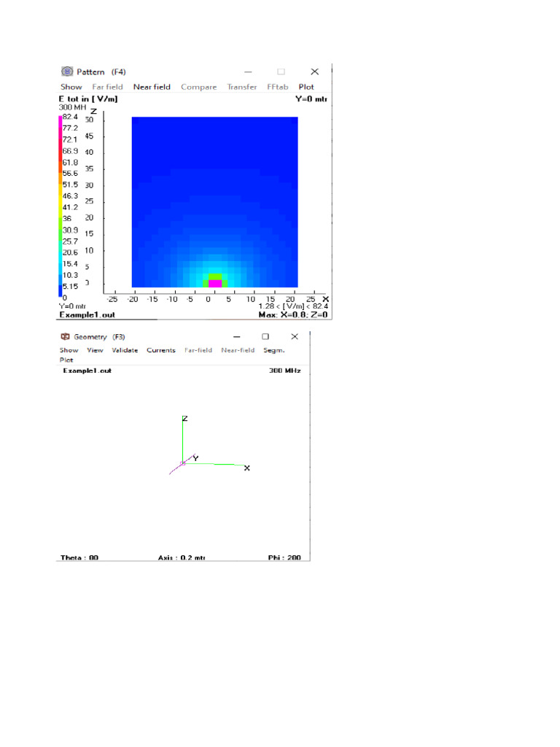
Task: Maximize the Geometry (F3) window
Action: (265, 336)
